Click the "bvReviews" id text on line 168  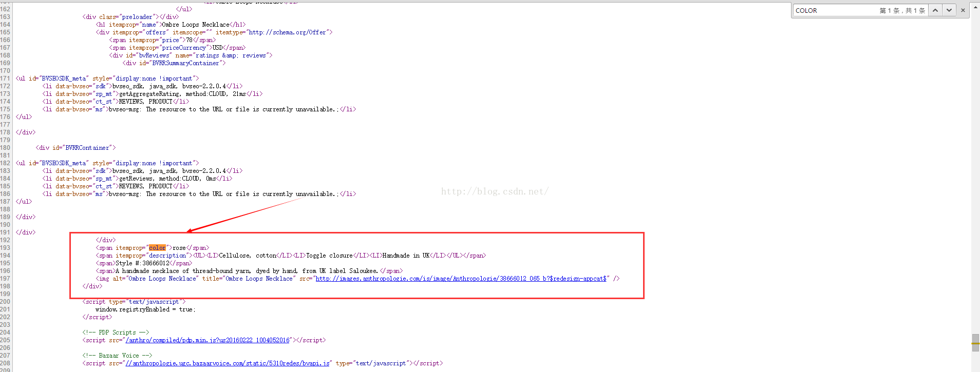click(154, 55)
